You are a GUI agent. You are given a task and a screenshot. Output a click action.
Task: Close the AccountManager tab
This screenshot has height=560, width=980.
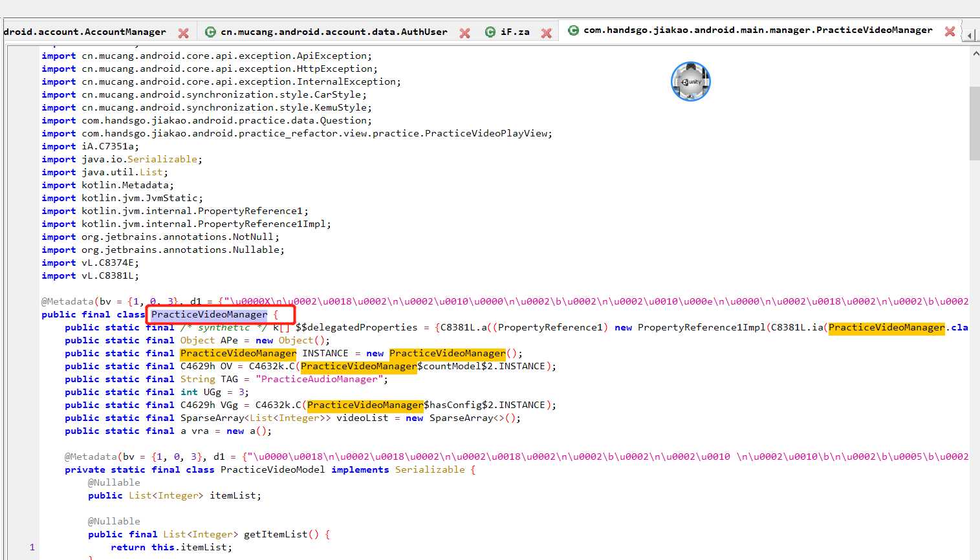pos(184,32)
